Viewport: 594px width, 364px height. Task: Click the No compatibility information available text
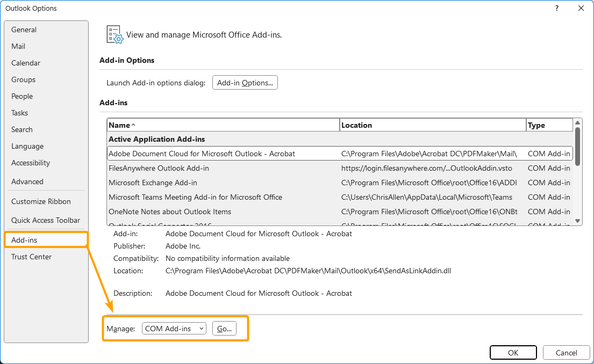pyautogui.click(x=228, y=258)
